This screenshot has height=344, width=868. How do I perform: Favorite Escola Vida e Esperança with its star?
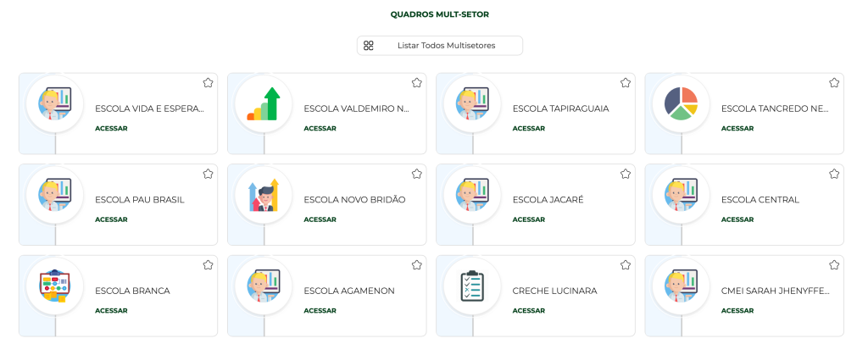click(208, 83)
